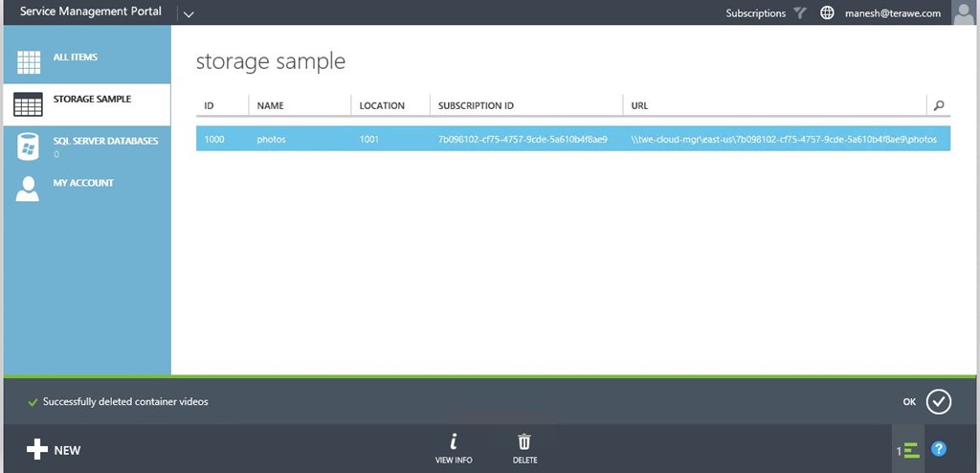
Task: Show the notifications list indicator
Action: 908,449
